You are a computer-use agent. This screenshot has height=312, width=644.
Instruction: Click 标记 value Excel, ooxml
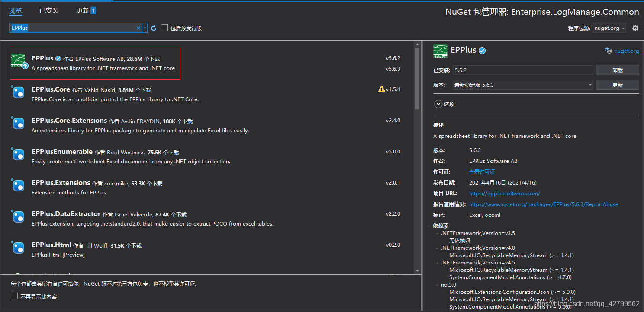point(485,215)
